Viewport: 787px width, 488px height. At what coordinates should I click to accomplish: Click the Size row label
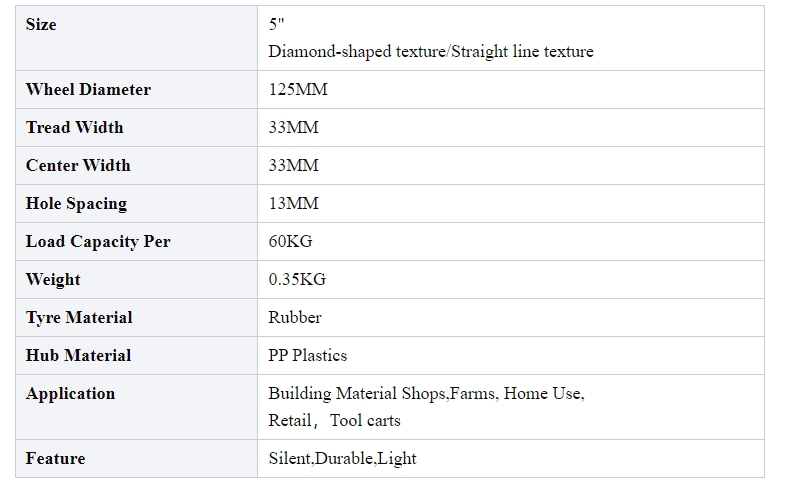[41, 25]
